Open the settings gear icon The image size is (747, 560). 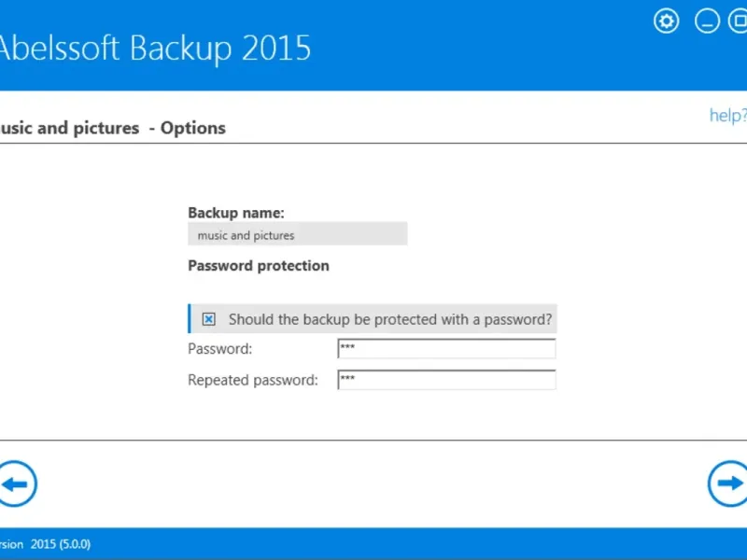pyautogui.click(x=666, y=21)
